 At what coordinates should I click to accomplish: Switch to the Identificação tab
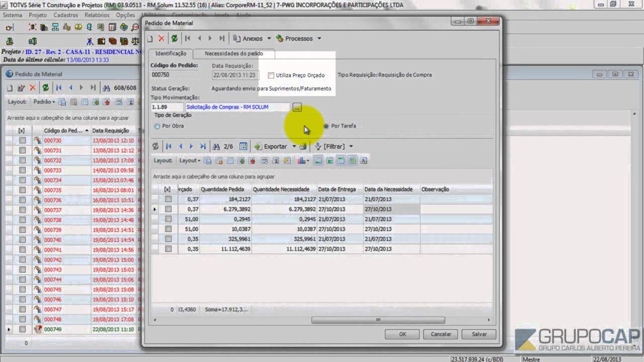pos(171,53)
